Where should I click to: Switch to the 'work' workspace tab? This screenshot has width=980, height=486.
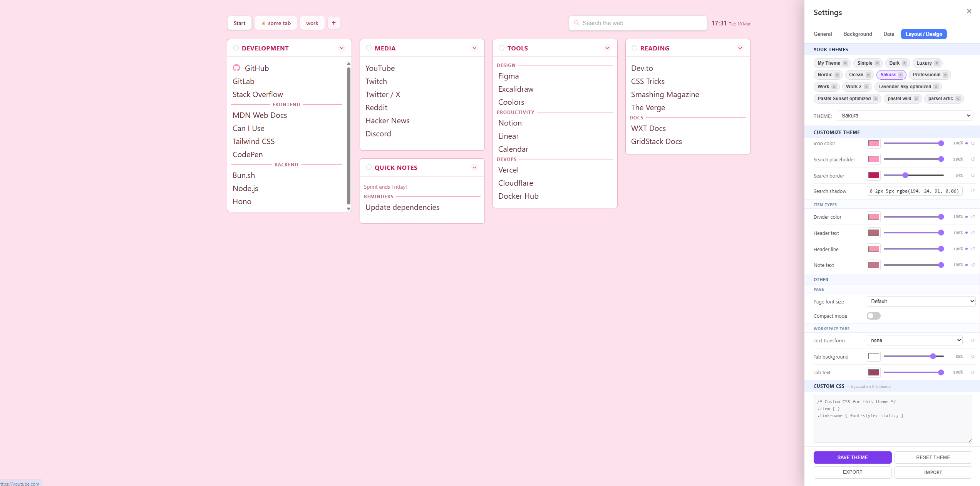click(312, 23)
